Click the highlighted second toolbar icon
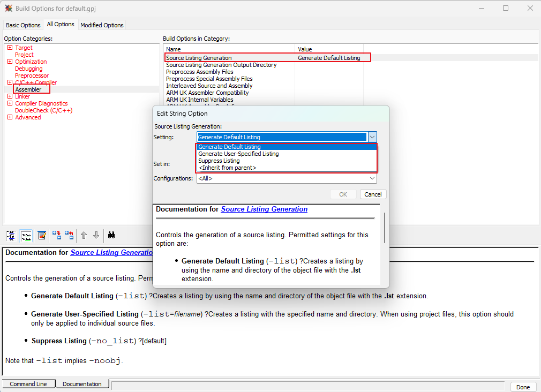This screenshot has width=541, height=392. point(25,235)
